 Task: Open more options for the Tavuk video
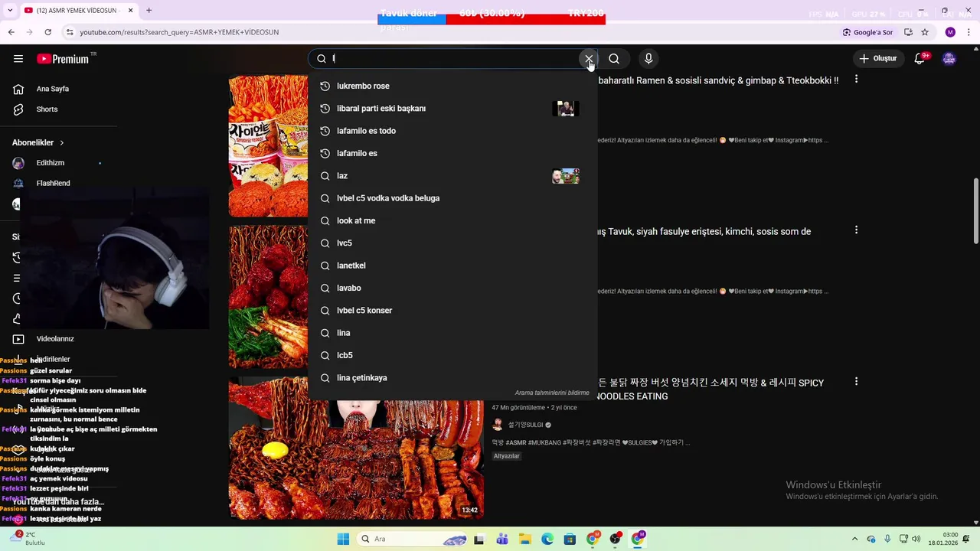point(856,230)
